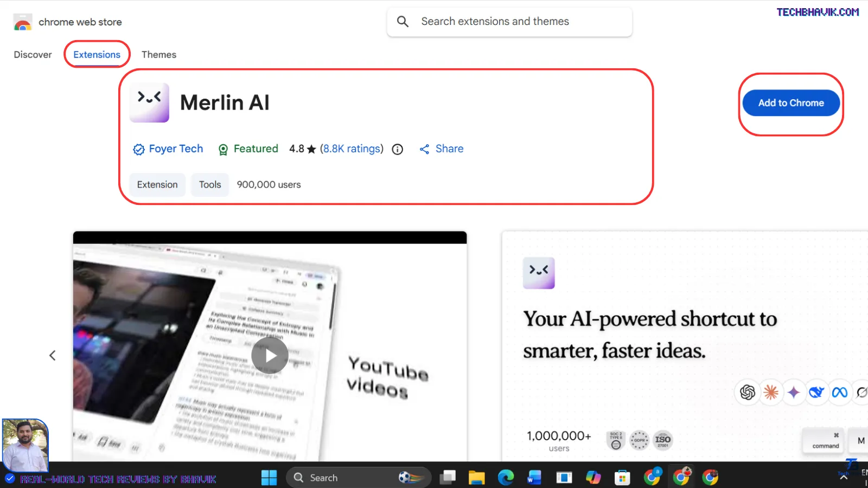Open the Foyer Tech publisher link
868x488 pixels.
pyautogui.click(x=176, y=149)
